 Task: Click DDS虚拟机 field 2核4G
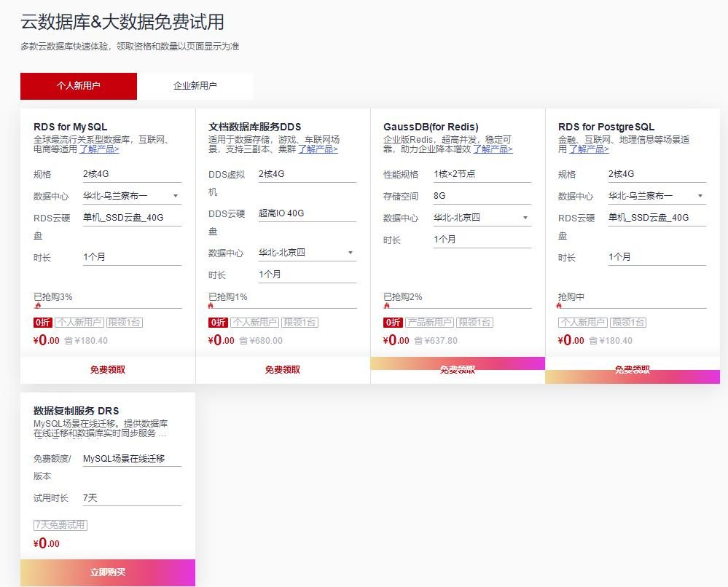(x=308, y=175)
